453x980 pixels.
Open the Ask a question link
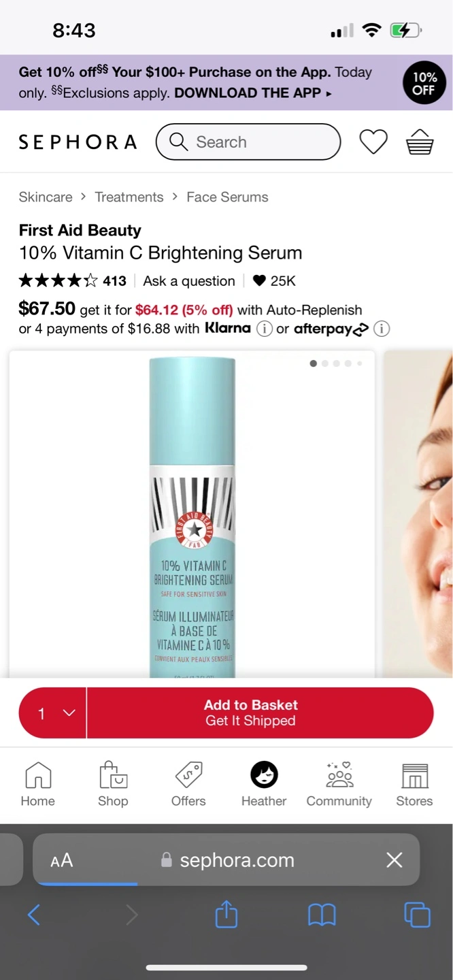click(x=189, y=281)
